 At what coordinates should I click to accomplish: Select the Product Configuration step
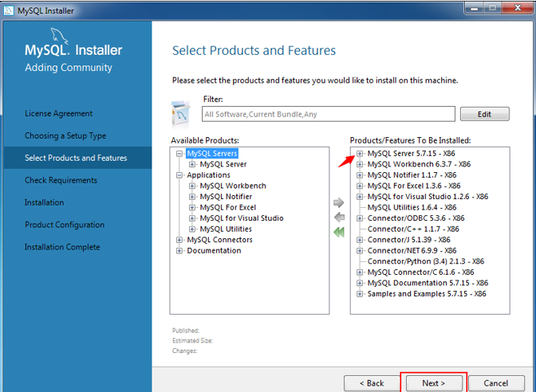[65, 225]
